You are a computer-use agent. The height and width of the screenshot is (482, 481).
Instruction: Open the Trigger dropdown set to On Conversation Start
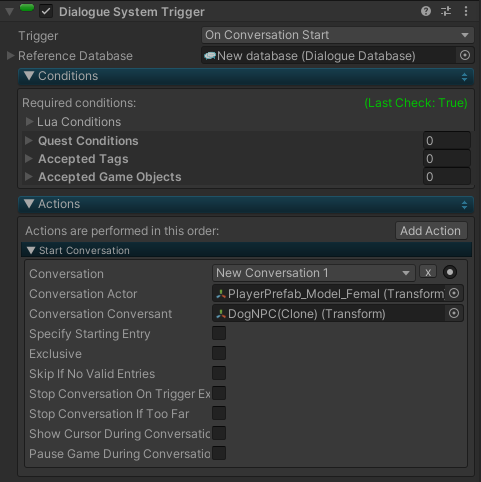coord(338,35)
